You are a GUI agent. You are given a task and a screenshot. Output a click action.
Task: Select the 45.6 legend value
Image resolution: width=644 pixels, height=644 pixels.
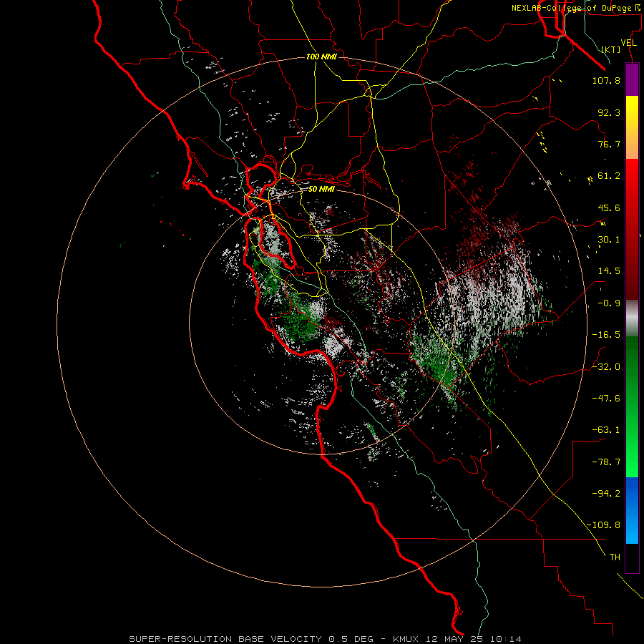coord(609,208)
